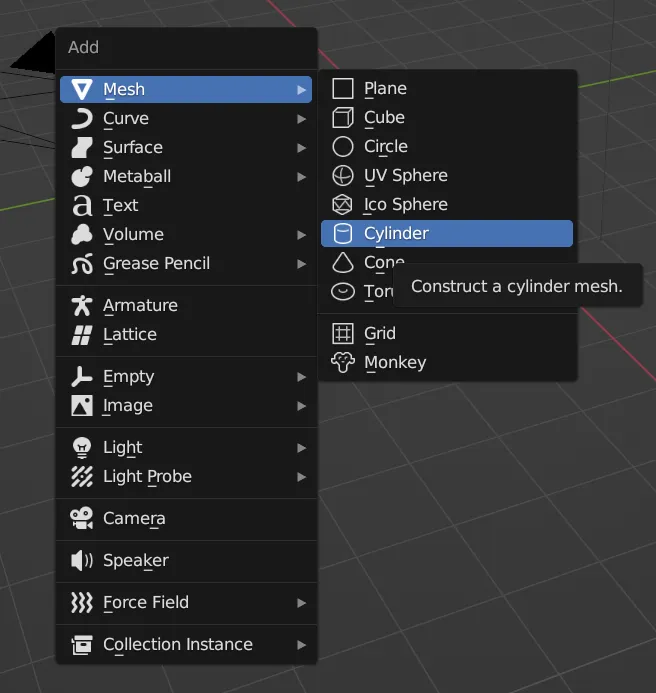Image resolution: width=656 pixels, height=693 pixels.
Task: Click the Image icon
Action: click(x=82, y=406)
